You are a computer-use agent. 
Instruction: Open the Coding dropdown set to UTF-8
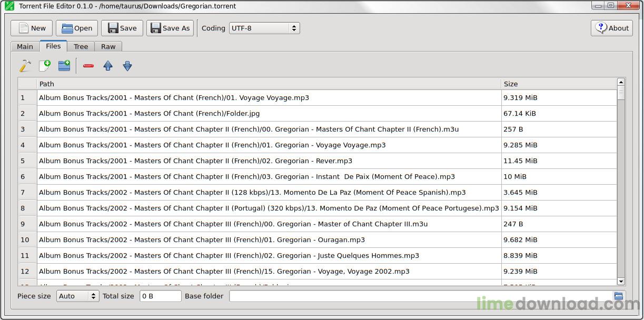coord(264,28)
